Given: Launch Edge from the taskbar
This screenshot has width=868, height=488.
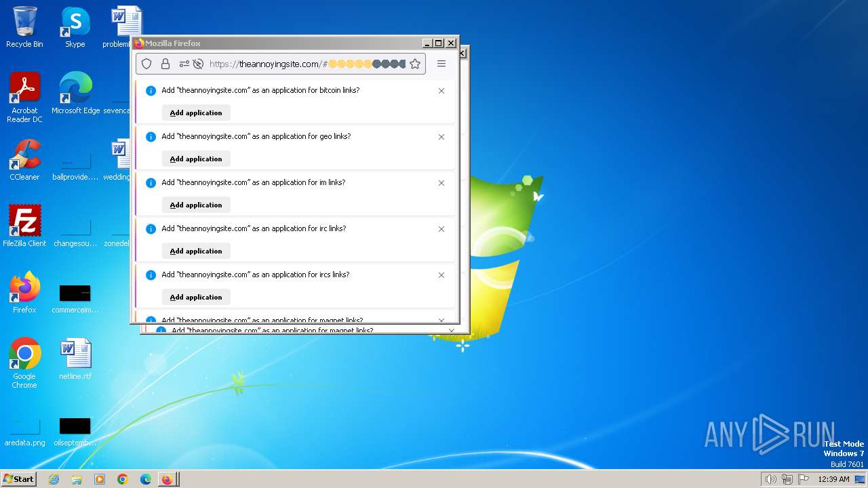Looking at the screenshot, I should pos(146,479).
